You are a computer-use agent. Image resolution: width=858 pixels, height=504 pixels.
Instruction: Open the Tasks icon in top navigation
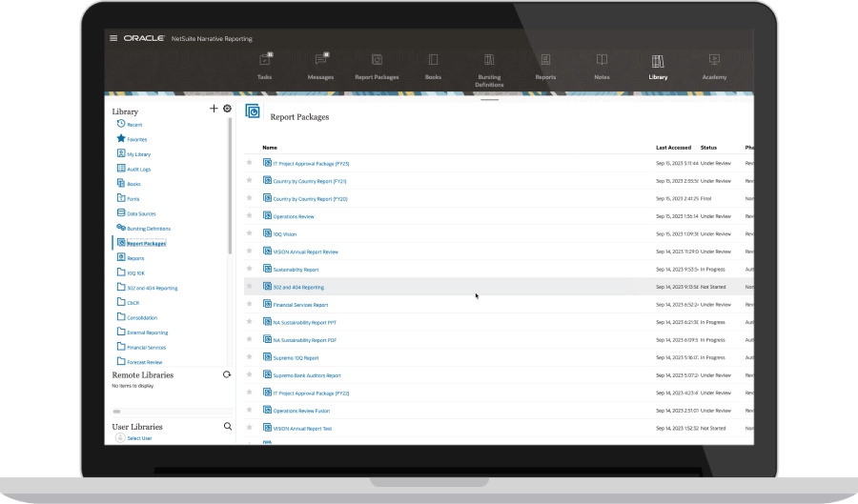pyautogui.click(x=264, y=61)
